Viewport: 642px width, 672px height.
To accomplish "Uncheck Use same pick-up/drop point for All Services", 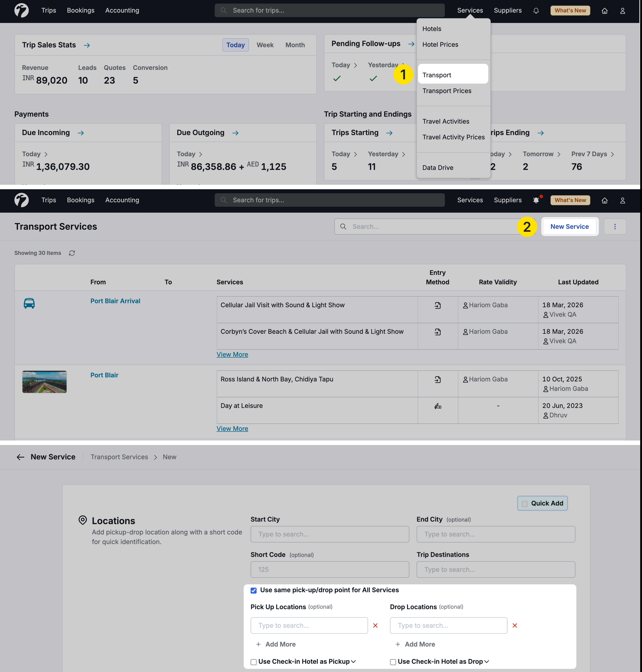I will 254,590.
